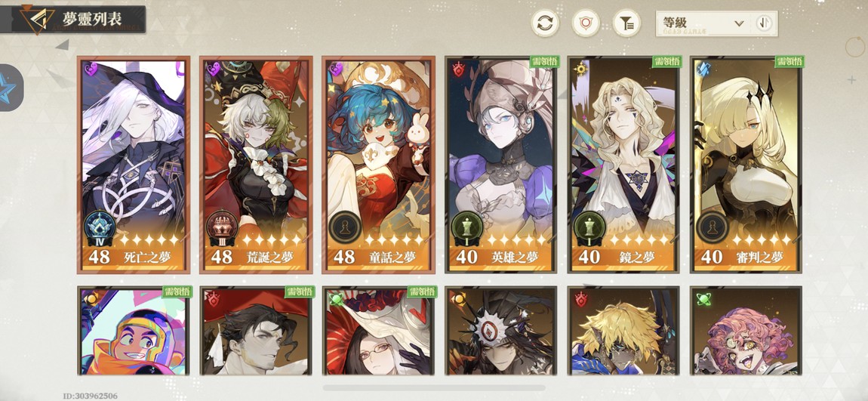Click the refresh arrows icon

click(x=545, y=23)
